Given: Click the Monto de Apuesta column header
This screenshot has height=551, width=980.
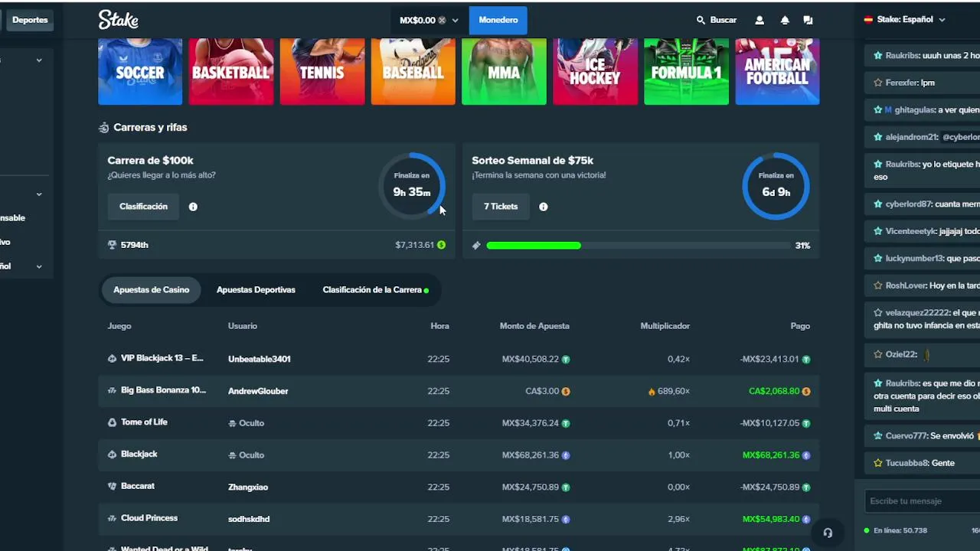Looking at the screenshot, I should (x=534, y=326).
